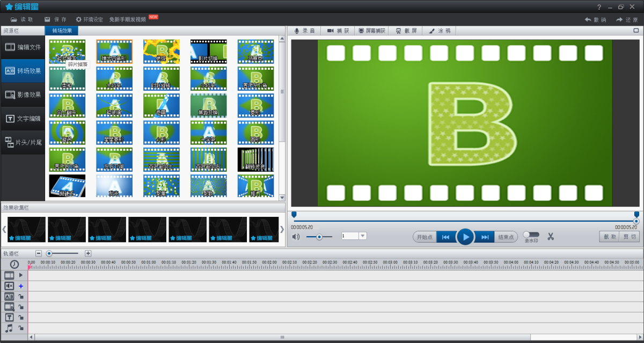This screenshot has width=644, height=343.
Task: Click the 环境设定 settings button
Action: click(x=89, y=19)
